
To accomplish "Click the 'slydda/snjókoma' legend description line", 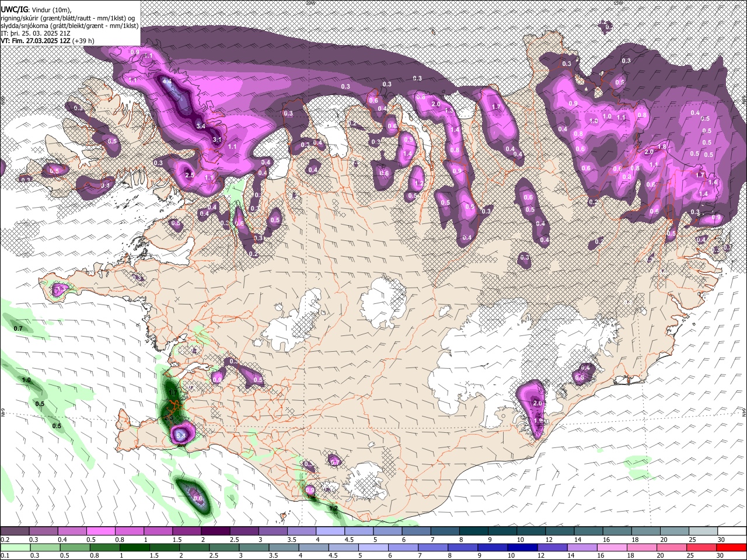I will (69, 26).
